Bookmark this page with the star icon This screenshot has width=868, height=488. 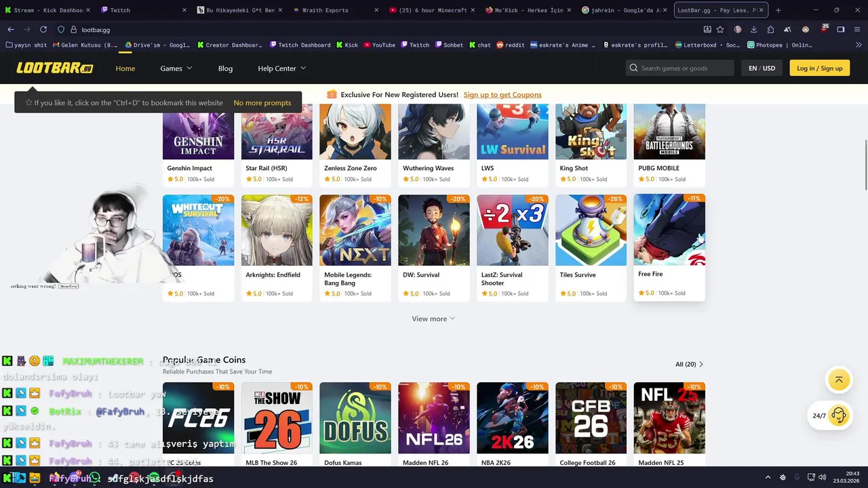coord(720,30)
